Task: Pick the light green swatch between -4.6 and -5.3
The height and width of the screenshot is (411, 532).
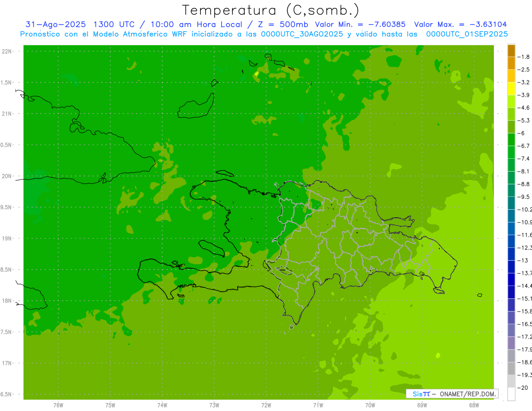Action: (511, 114)
